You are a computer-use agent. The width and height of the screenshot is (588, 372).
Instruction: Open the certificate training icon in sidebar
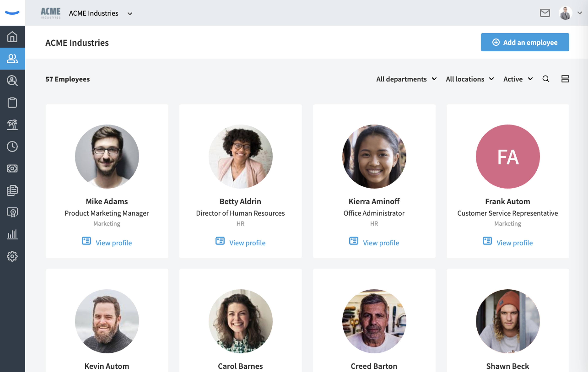[x=12, y=212]
